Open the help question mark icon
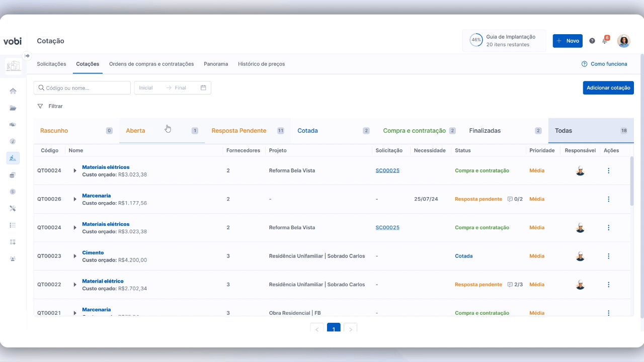The width and height of the screenshot is (644, 362). 592,41
